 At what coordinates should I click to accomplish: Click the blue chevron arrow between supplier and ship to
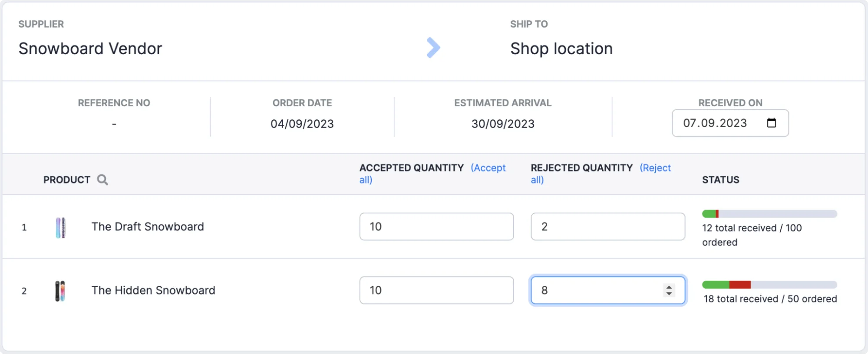point(433,48)
